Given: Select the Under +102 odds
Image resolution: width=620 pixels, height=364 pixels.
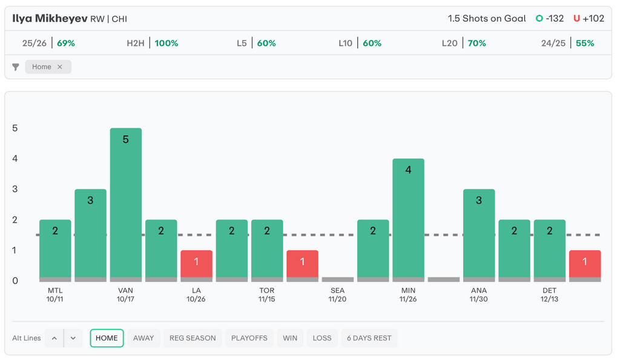Looking at the screenshot, I should tap(589, 18).
